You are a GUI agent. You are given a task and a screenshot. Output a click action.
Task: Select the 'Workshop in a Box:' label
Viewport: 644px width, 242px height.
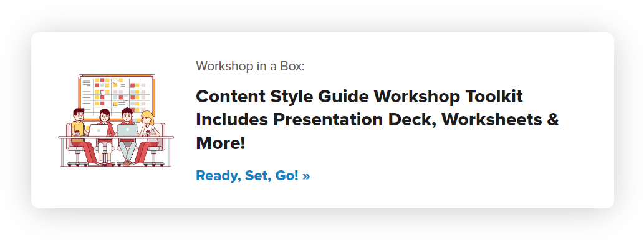click(250, 66)
